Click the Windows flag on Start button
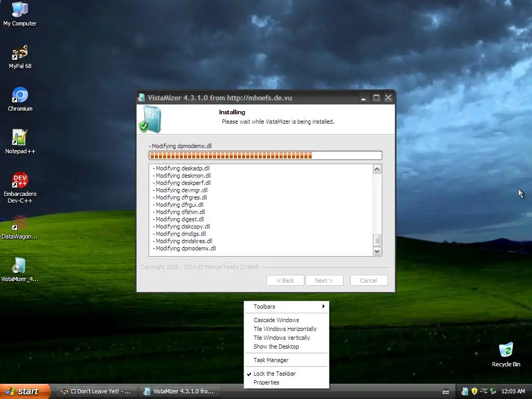The height and width of the screenshot is (399, 532). point(10,391)
